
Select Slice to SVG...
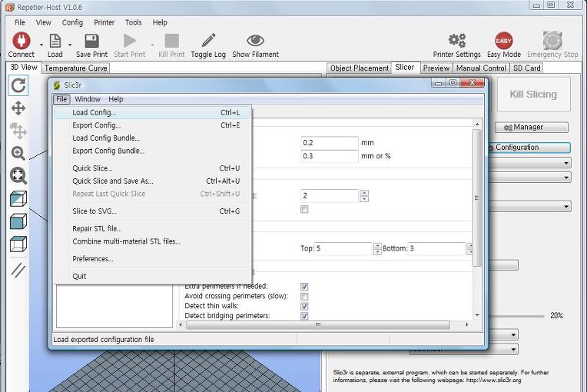[x=153, y=211]
